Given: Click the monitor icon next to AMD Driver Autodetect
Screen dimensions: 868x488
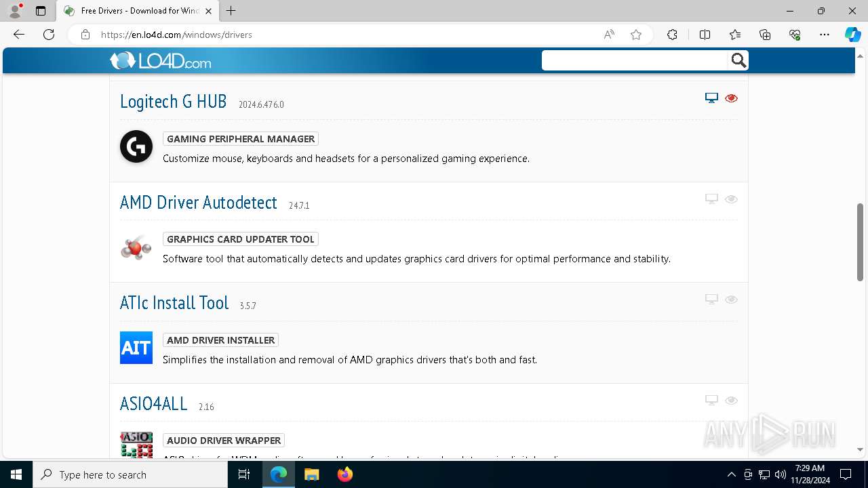Looking at the screenshot, I should [x=711, y=199].
